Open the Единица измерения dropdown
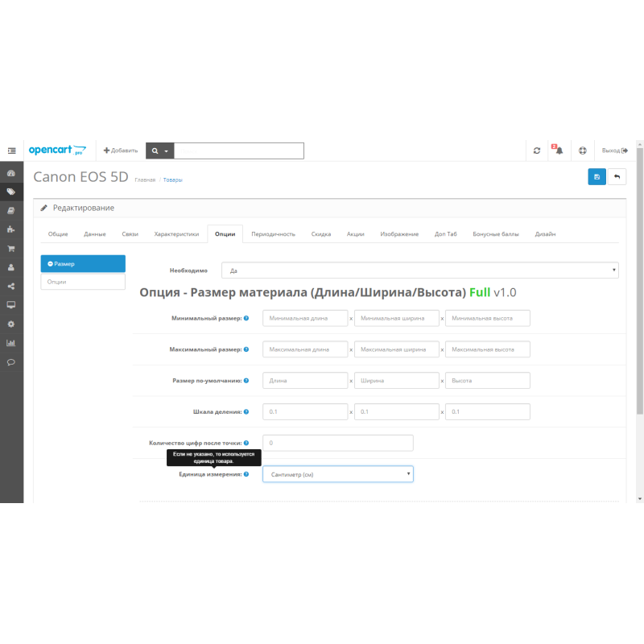 click(337, 474)
